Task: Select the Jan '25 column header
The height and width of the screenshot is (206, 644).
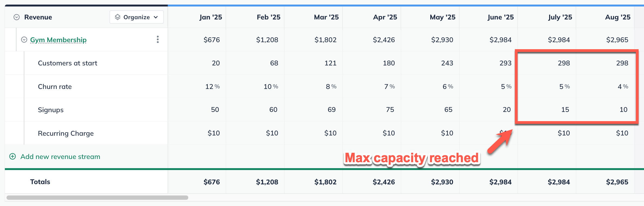Action: click(x=211, y=17)
